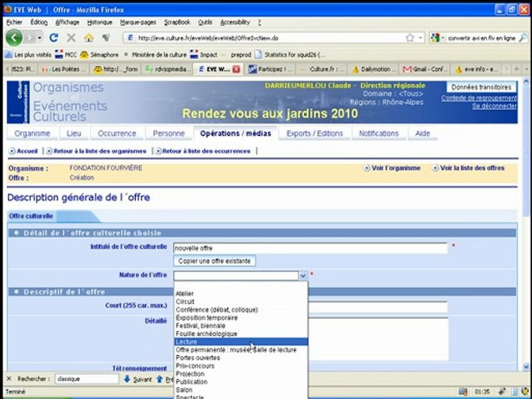Select the Notifications tab
532x399 pixels.
(x=378, y=134)
